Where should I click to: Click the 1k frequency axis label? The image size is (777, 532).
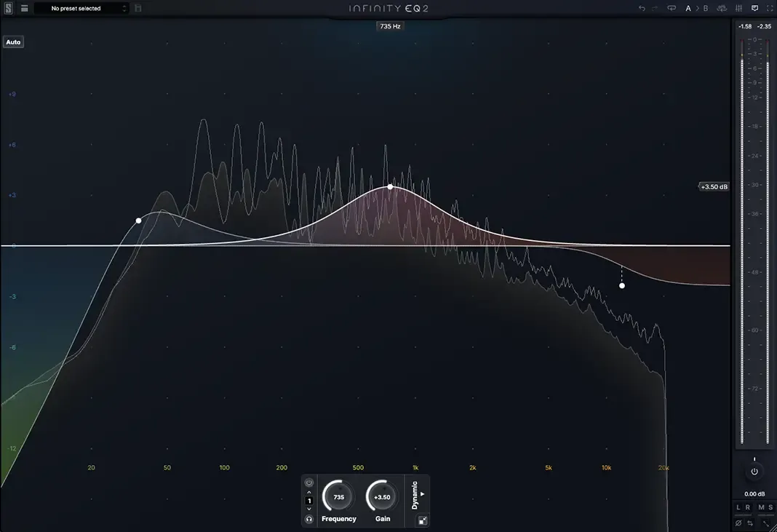415,467
